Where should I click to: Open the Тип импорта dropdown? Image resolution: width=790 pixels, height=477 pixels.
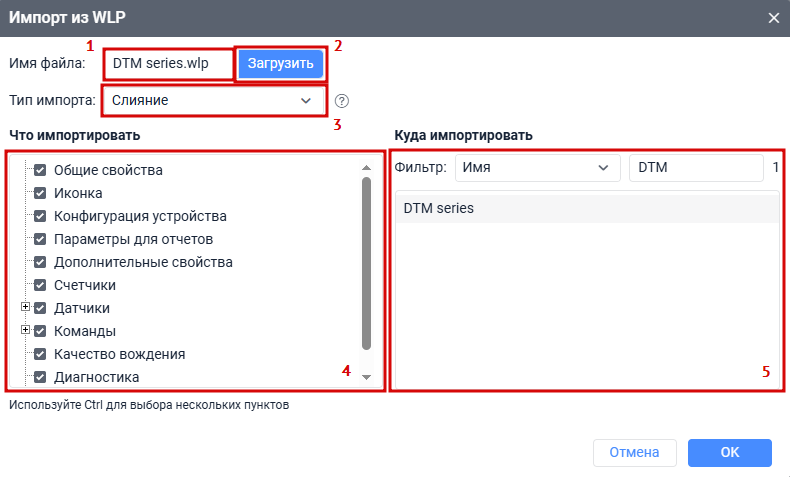pyautogui.click(x=213, y=101)
